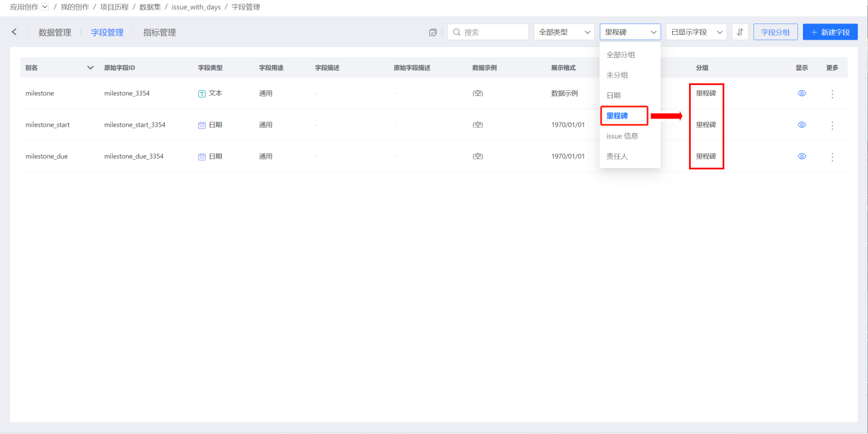Toggle visibility eye for milestone field
The width and height of the screenshot is (868, 434).
pos(802,93)
